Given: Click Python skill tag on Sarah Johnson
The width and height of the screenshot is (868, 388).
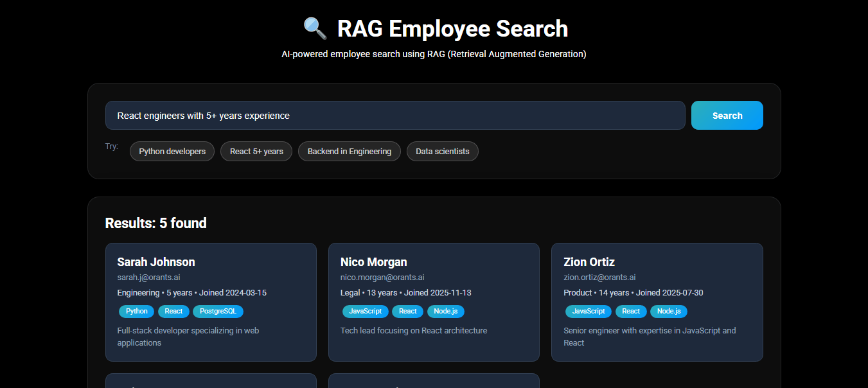Looking at the screenshot, I should pos(136,312).
